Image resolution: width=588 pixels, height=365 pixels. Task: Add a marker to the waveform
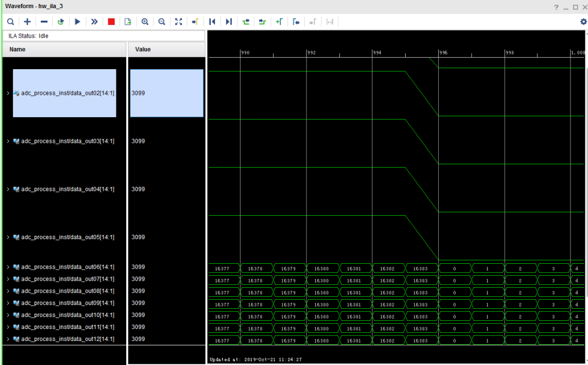click(x=279, y=22)
